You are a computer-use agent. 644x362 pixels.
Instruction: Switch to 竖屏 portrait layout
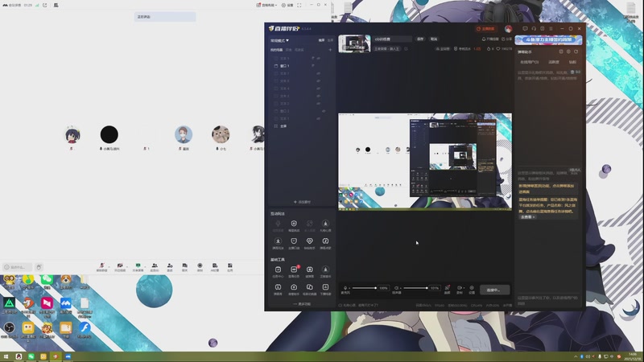(330, 40)
